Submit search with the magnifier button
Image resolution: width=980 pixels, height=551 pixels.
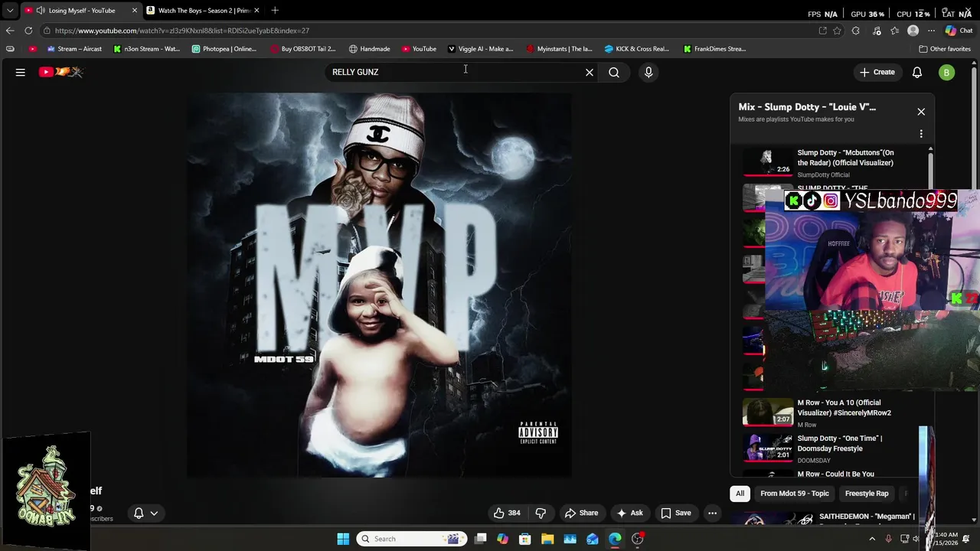coord(614,72)
